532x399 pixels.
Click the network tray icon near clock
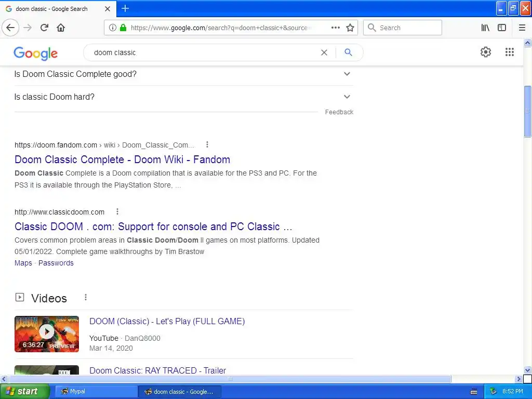pyautogui.click(x=493, y=392)
